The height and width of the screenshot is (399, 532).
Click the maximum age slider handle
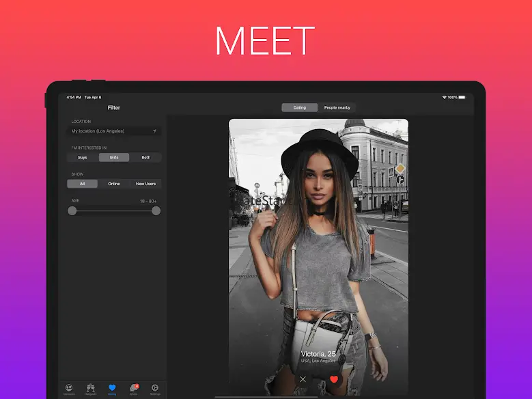[x=156, y=211]
